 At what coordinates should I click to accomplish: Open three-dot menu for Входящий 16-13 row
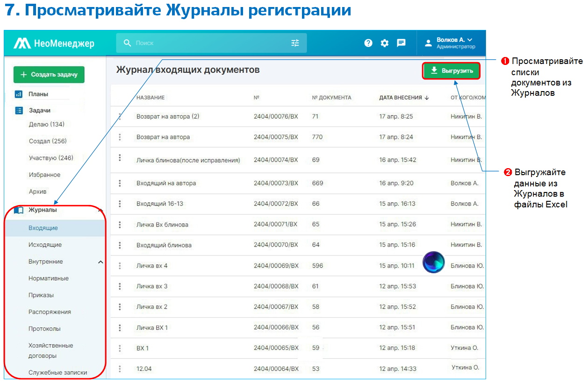pos(120,204)
